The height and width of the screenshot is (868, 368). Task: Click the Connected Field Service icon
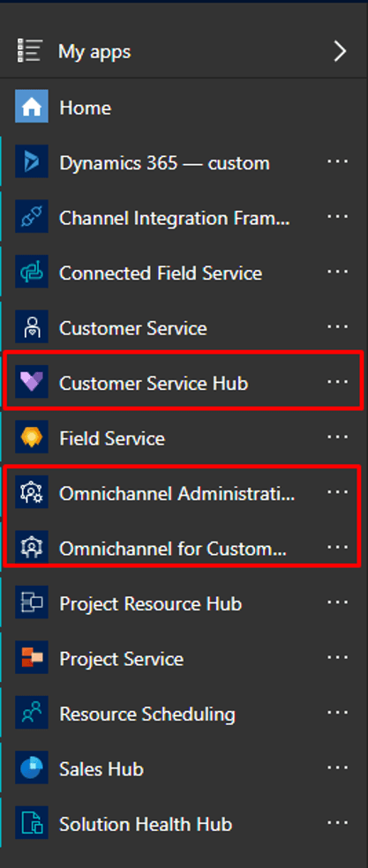tap(32, 272)
